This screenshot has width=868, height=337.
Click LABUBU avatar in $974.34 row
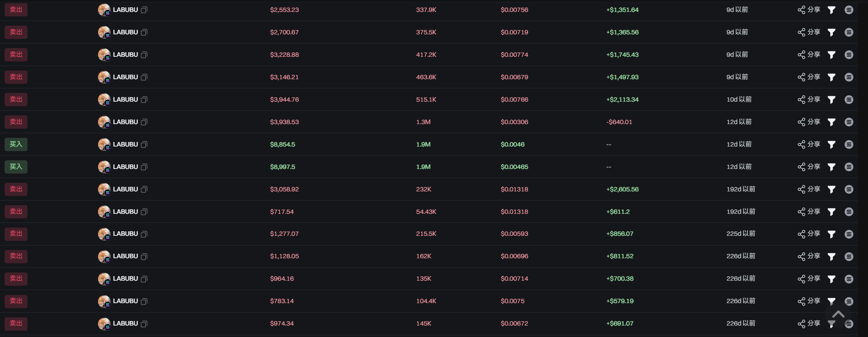pyautogui.click(x=104, y=324)
